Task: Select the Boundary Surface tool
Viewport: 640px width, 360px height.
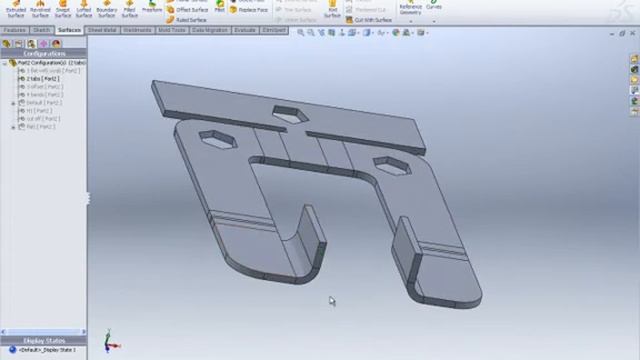Action: (x=107, y=9)
